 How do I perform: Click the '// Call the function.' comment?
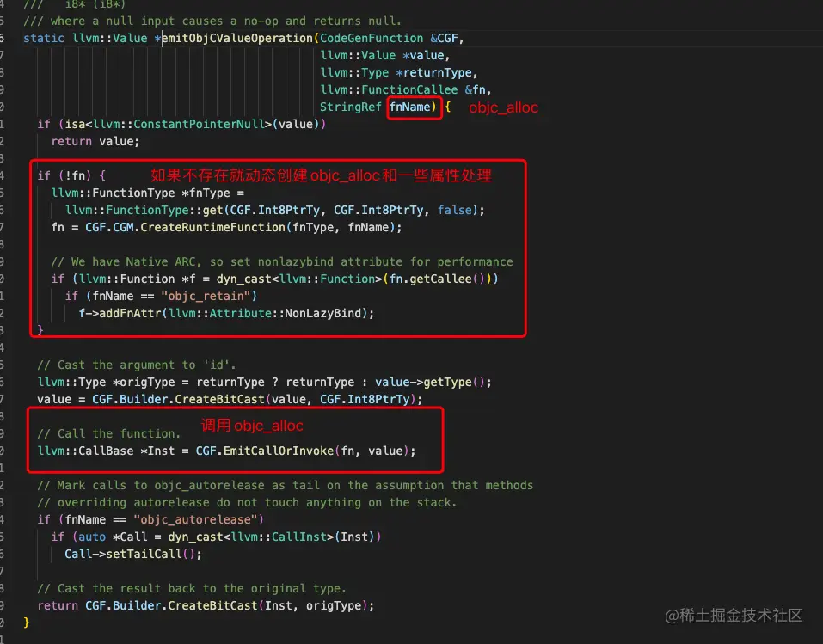[109, 434]
